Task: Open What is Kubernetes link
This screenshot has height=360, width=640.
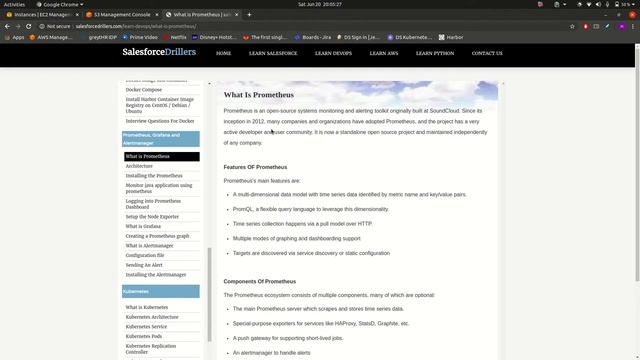Action: (x=147, y=307)
